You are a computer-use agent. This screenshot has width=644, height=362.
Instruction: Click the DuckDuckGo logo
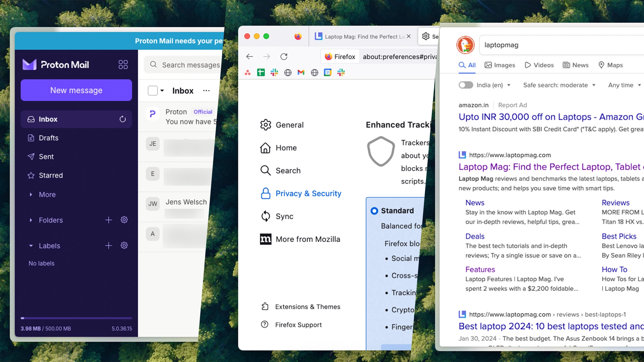click(x=465, y=45)
